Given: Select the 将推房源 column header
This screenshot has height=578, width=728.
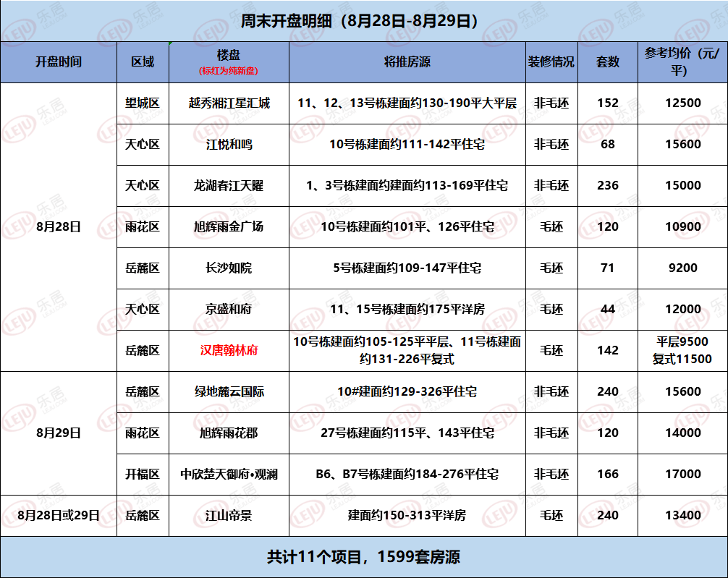Looking at the screenshot, I should pos(407,61).
